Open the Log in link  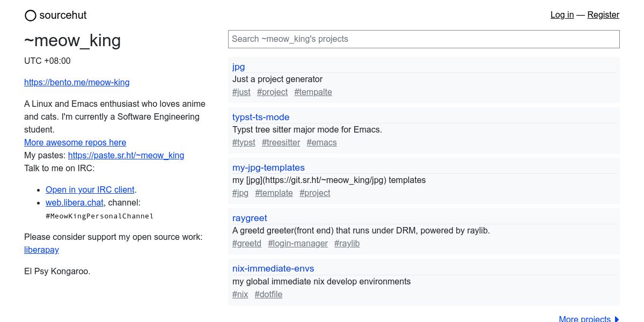pyautogui.click(x=562, y=15)
